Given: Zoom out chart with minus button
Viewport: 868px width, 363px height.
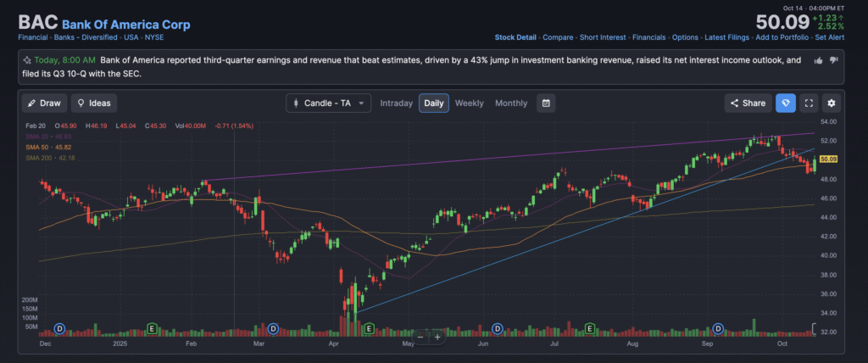Looking at the screenshot, I should [420, 337].
